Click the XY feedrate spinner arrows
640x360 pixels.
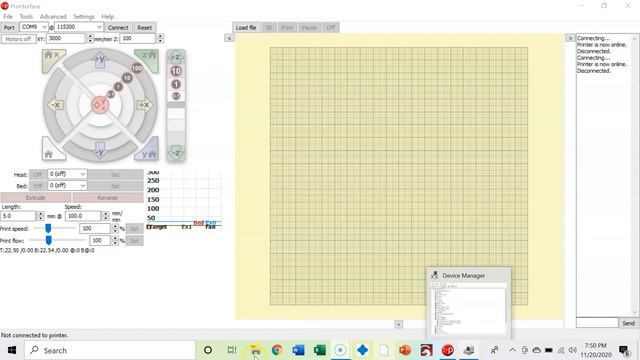[x=90, y=38]
